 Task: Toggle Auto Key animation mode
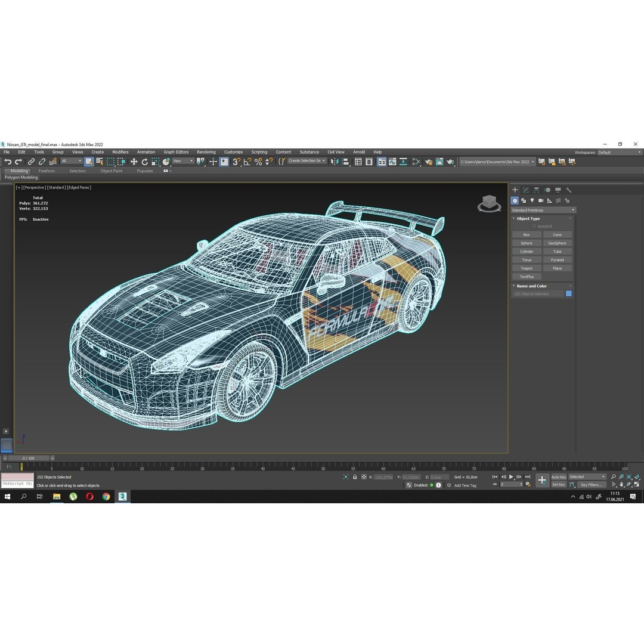(x=559, y=477)
